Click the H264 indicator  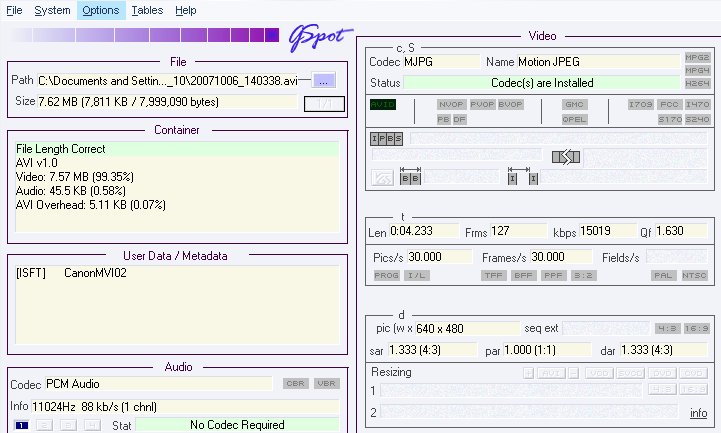697,83
